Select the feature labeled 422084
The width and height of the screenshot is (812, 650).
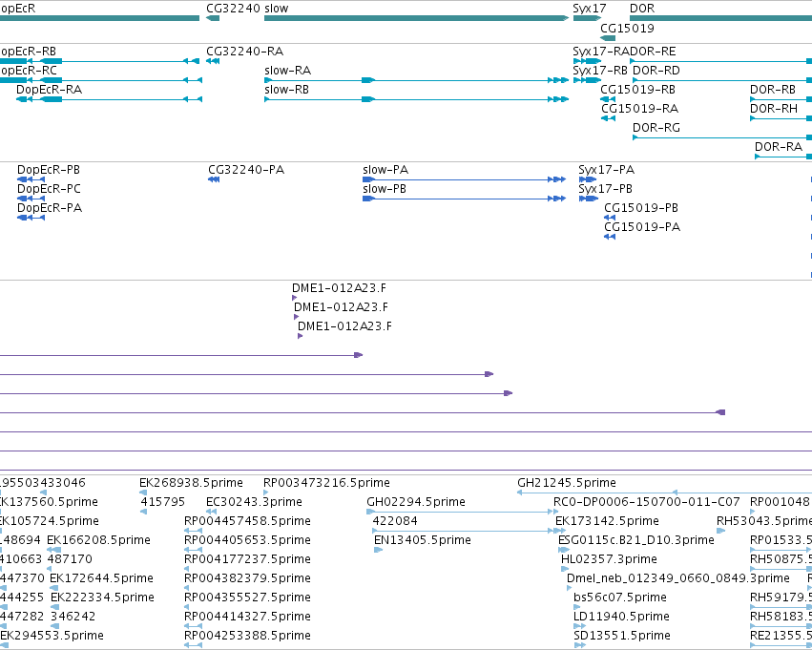pyautogui.click(x=395, y=521)
